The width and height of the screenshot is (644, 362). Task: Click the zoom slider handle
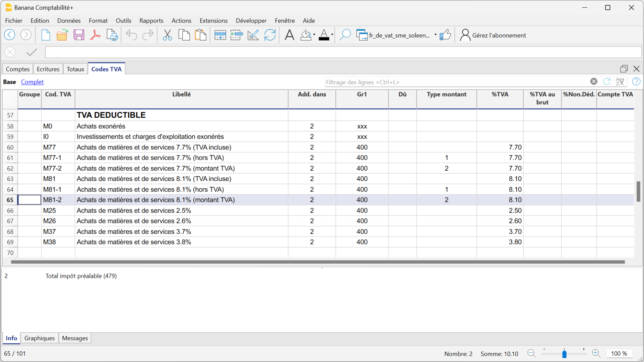564,354
